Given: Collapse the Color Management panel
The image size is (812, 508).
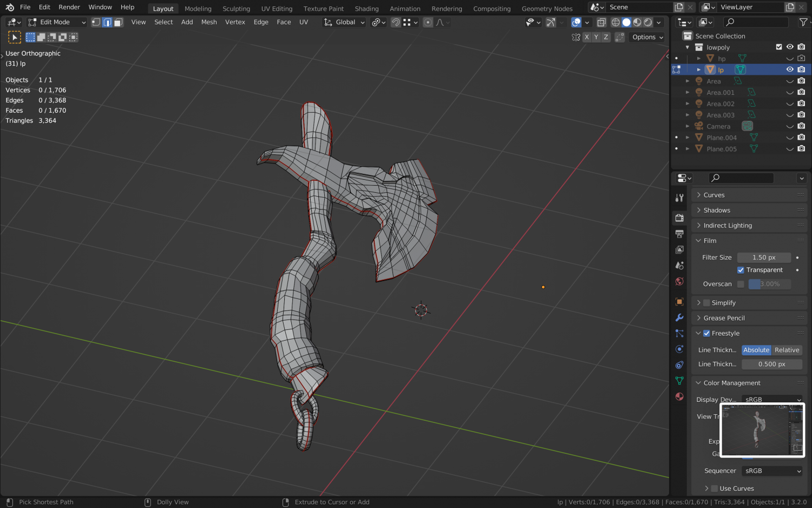Looking at the screenshot, I should click(x=749, y=383).
